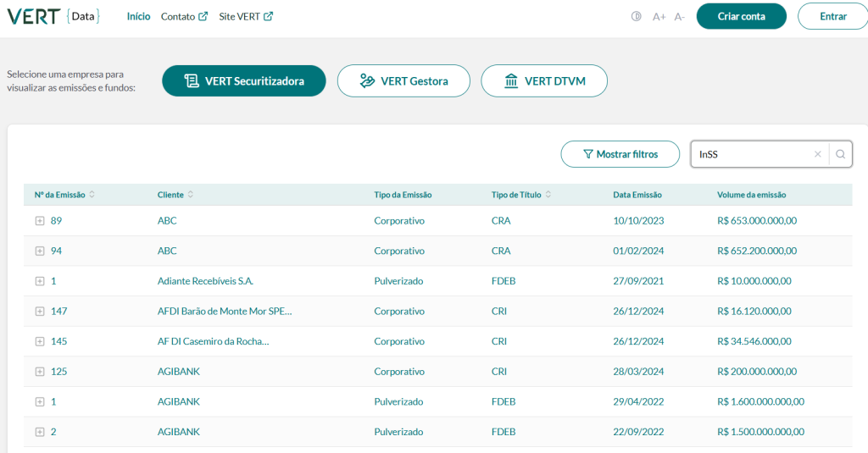Click the search input containing InSS
Screen dimensions: 868x453
click(750, 154)
